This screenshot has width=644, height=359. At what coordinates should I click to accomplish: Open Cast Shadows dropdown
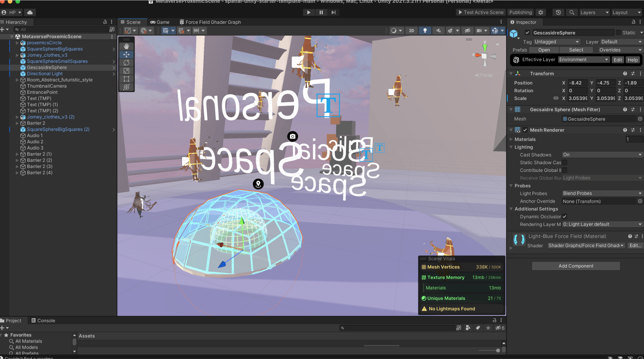[x=602, y=155]
